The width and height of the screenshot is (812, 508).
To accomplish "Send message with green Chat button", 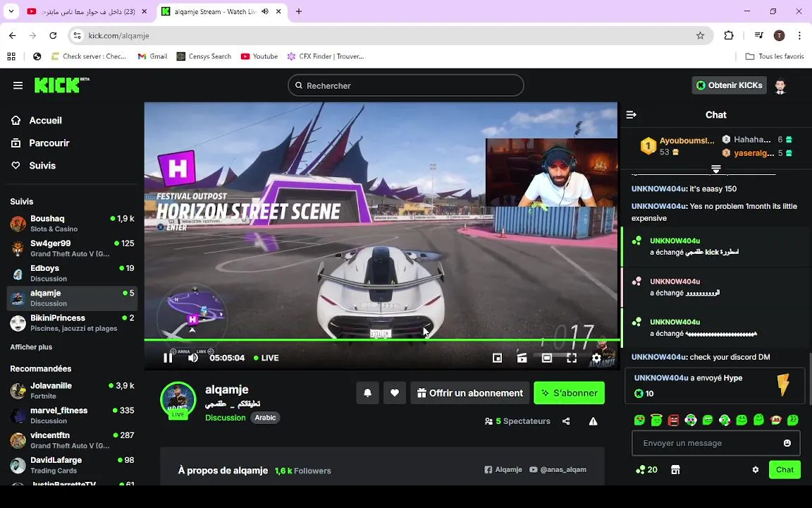I will [x=785, y=470].
